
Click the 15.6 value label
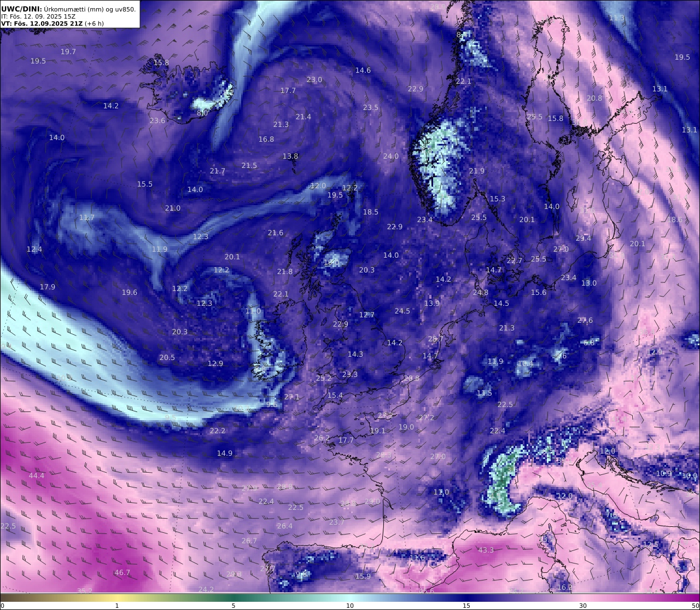click(539, 292)
